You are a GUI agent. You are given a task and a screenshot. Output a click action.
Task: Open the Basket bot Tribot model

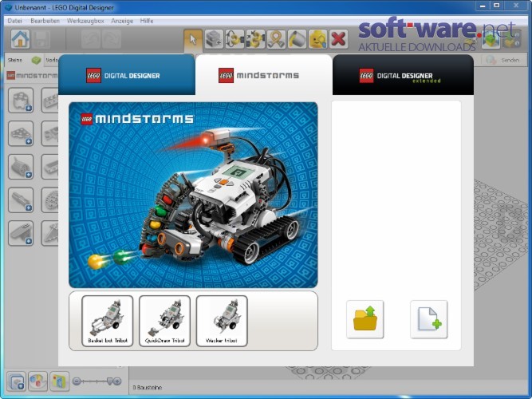tap(108, 321)
